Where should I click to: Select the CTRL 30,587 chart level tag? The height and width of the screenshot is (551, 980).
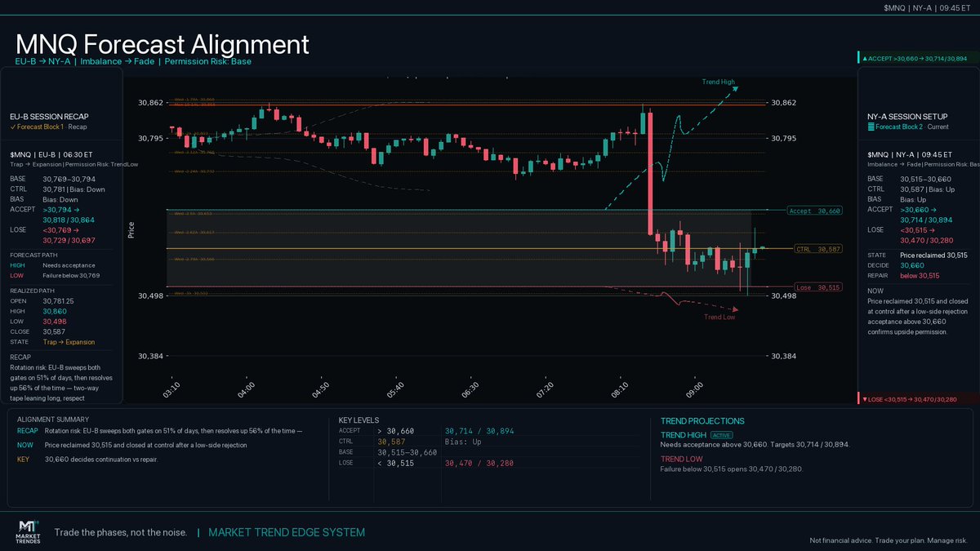tap(817, 248)
